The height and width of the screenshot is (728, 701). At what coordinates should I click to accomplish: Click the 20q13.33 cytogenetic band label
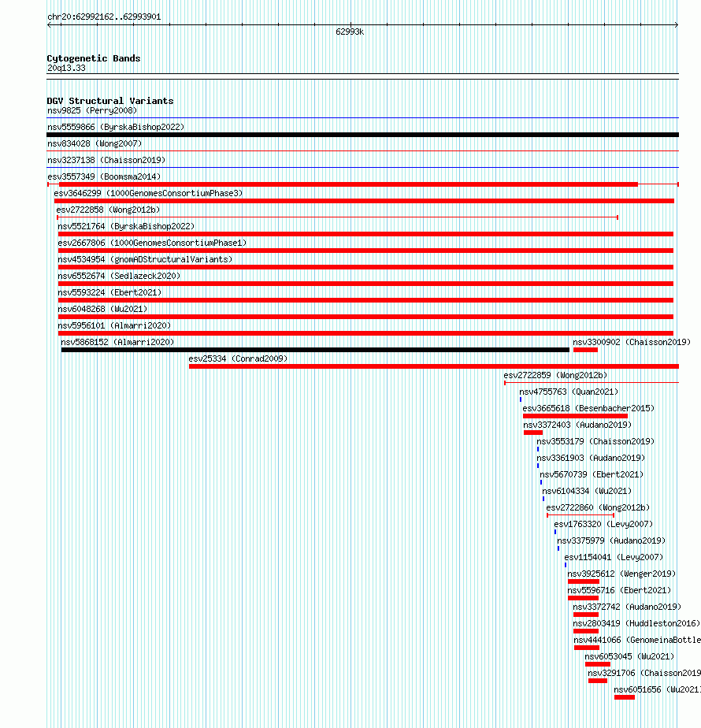pyautogui.click(x=66, y=69)
